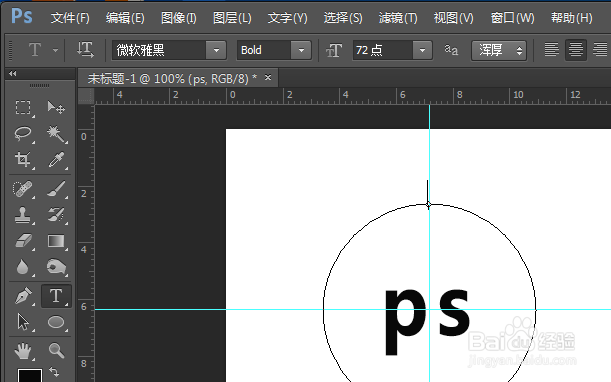This screenshot has width=611, height=382.
Task: Close the 未标题-1 document tab
Action: tap(268, 78)
